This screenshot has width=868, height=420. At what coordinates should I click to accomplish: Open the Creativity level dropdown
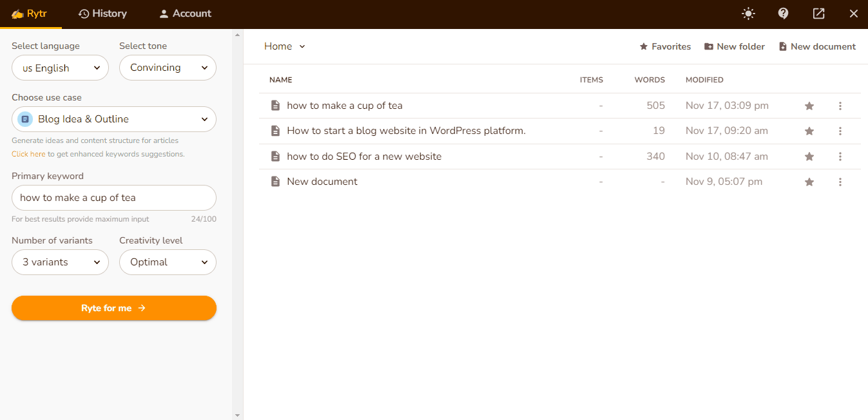coord(168,262)
